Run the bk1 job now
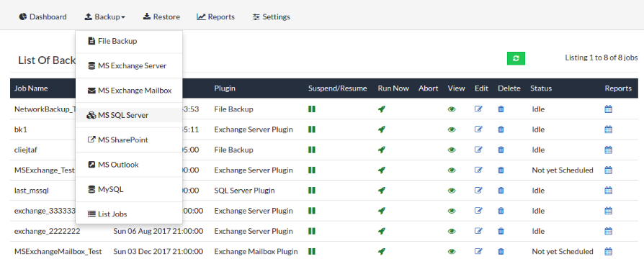The image size is (644, 269). pyautogui.click(x=382, y=129)
